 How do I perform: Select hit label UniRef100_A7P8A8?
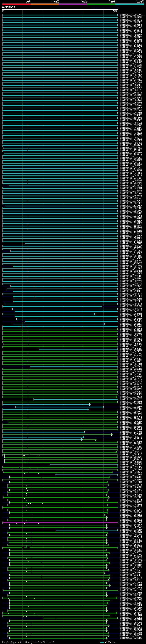(131, 374)
